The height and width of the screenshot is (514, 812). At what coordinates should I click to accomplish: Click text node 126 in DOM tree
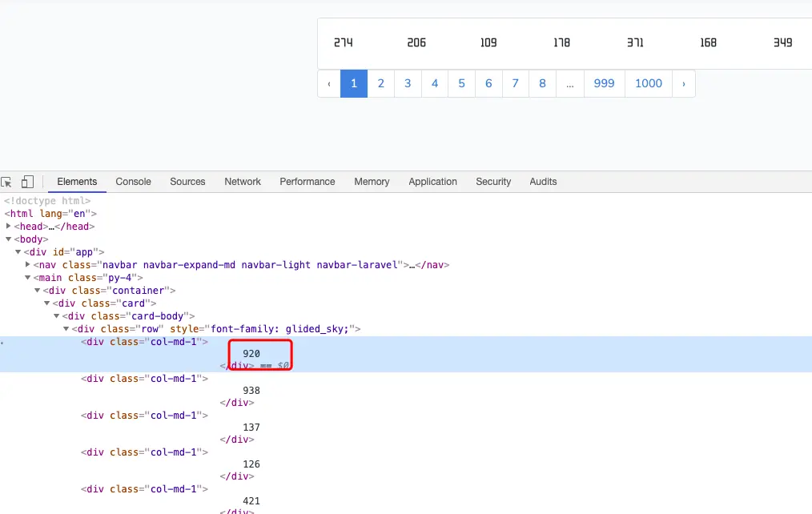tap(251, 464)
